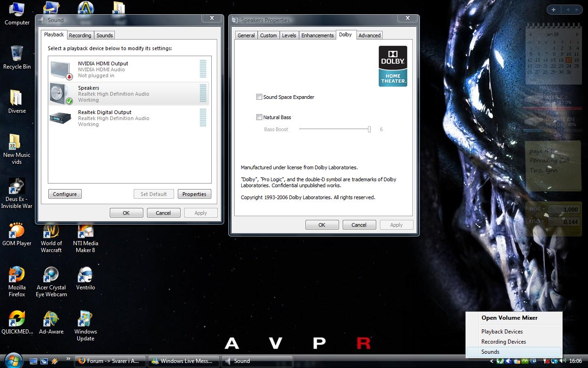Screen dimensions: 588x368
Task: Launch GOM Player from the desktop
Action: tap(17, 235)
